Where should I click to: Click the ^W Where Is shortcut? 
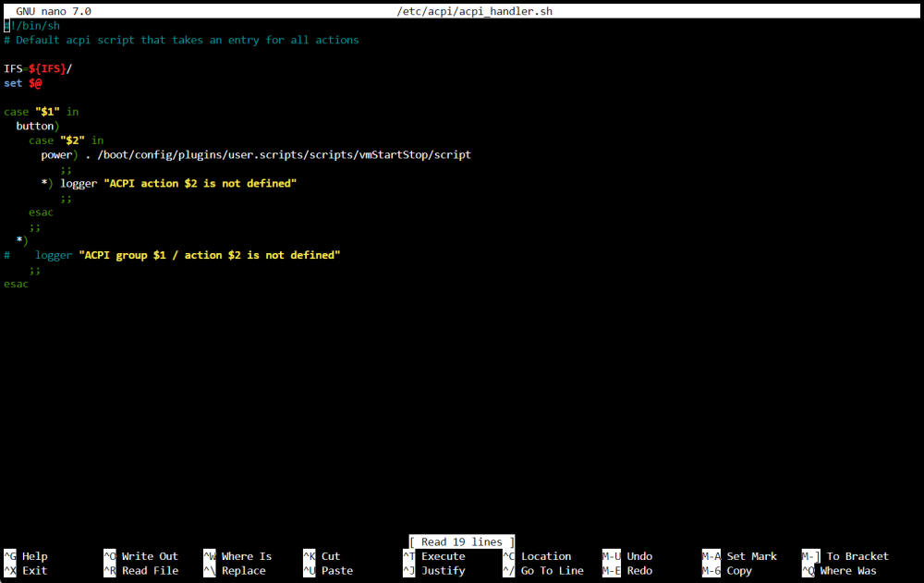pyautogui.click(x=237, y=556)
